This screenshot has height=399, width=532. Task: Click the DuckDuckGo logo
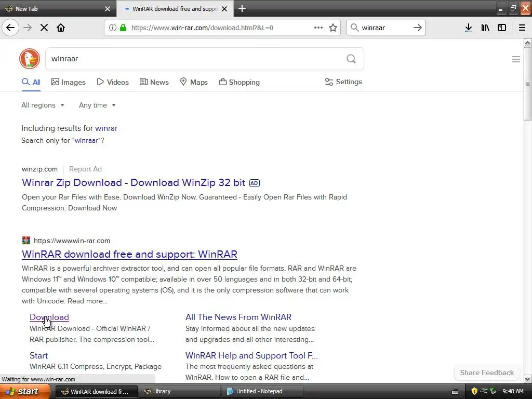click(30, 59)
